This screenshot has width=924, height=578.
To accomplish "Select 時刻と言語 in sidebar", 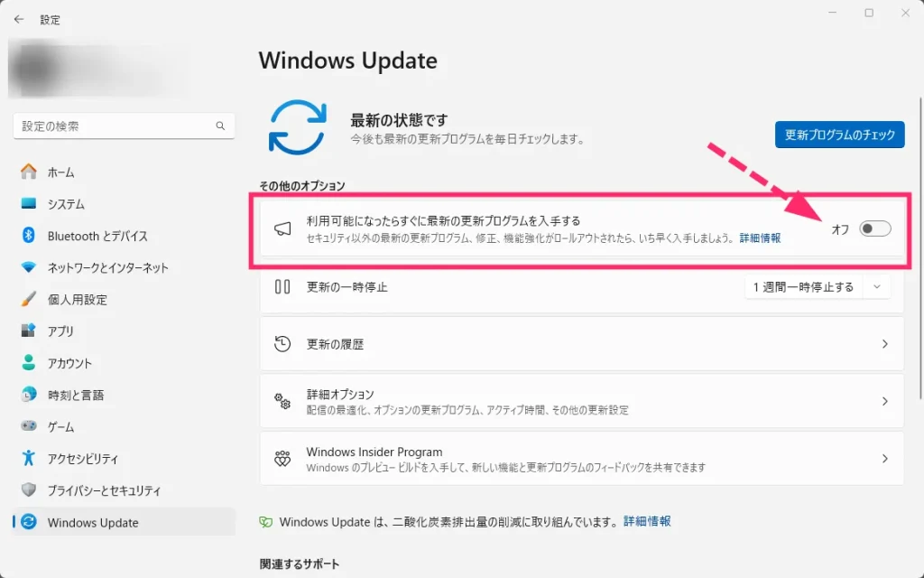I will (x=124, y=395).
